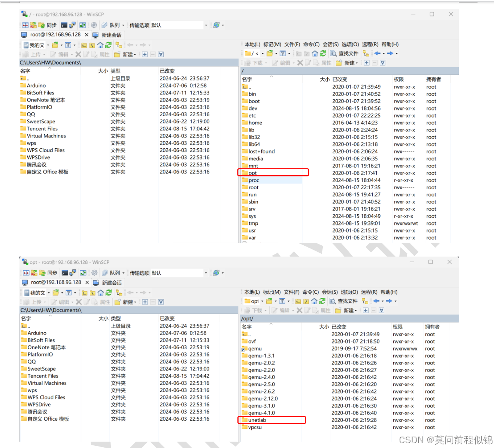
Task: Open WinSCP preferences gear icon
Action: [94, 25]
